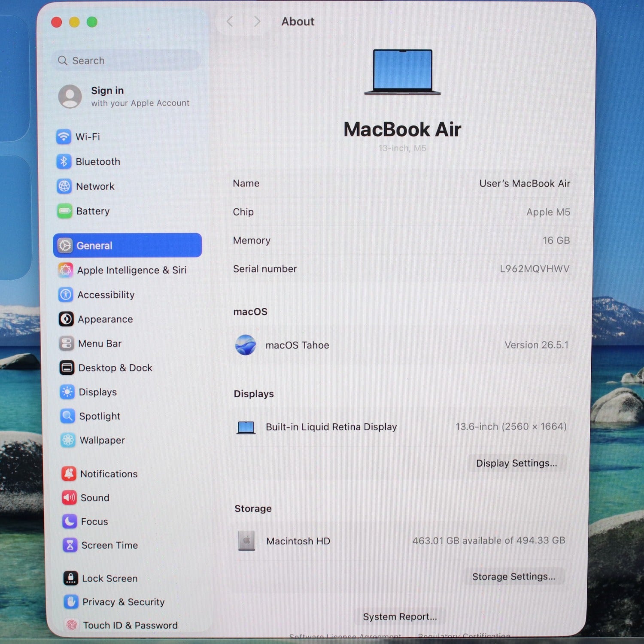This screenshot has height=644, width=644.
Task: Open the Spotlight magnifier icon in the sidebar
Action: [x=68, y=416]
